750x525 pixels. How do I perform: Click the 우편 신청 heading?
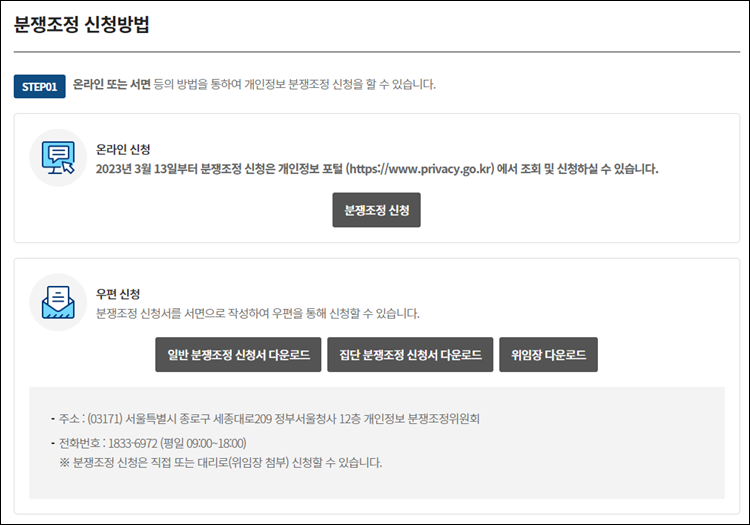(118, 294)
